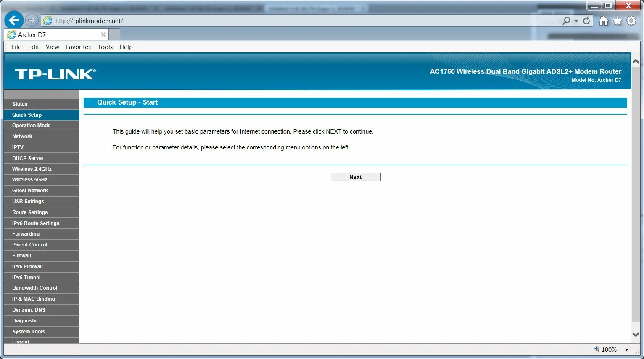The width and height of the screenshot is (644, 359).
Task: Open the Favorites menu
Action: [x=78, y=47]
